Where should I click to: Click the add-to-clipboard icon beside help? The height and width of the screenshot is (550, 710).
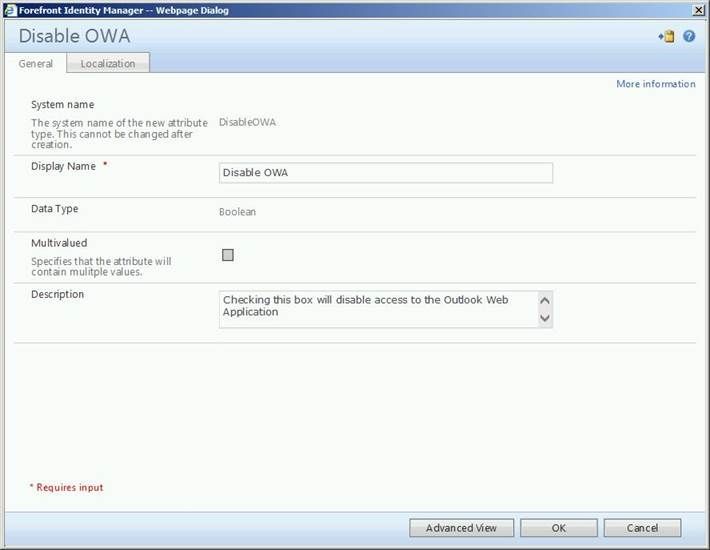coord(667,36)
